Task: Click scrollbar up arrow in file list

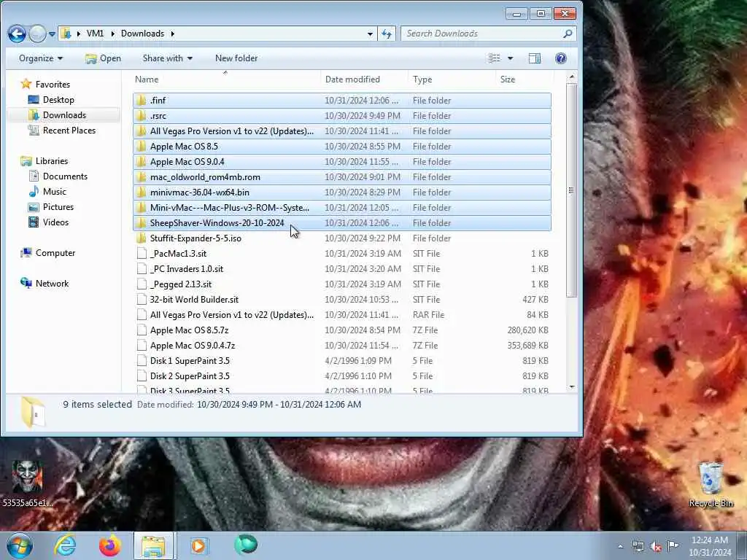Action: click(x=572, y=77)
